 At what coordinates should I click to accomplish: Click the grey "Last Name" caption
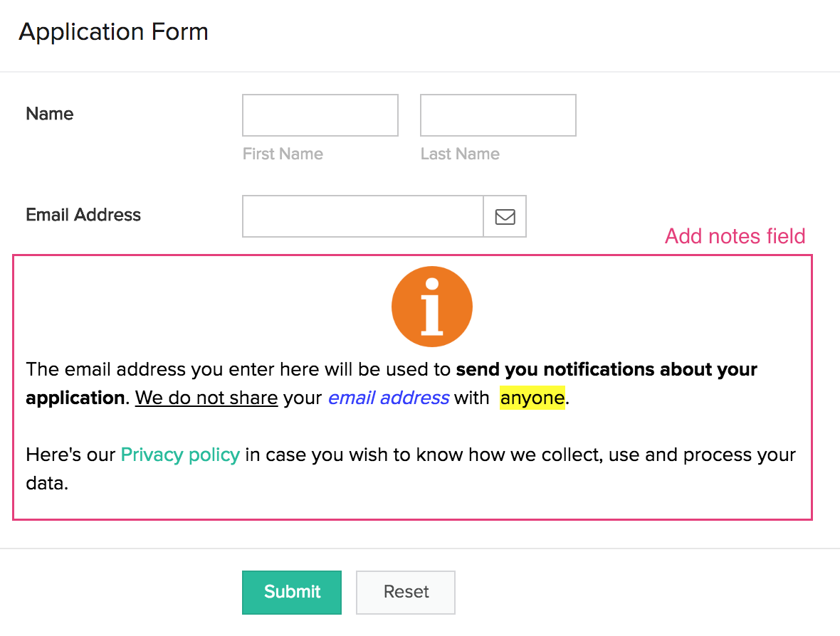tap(460, 154)
